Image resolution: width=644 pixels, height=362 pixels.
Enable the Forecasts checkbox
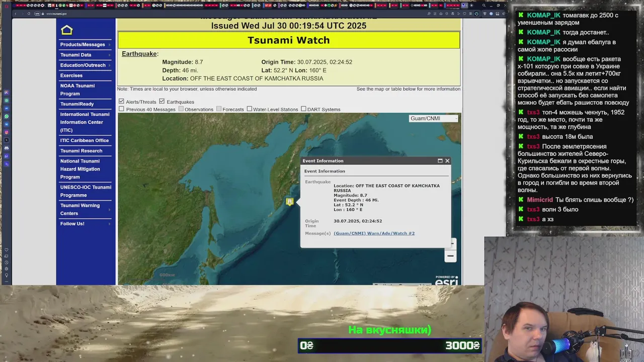pos(219,109)
